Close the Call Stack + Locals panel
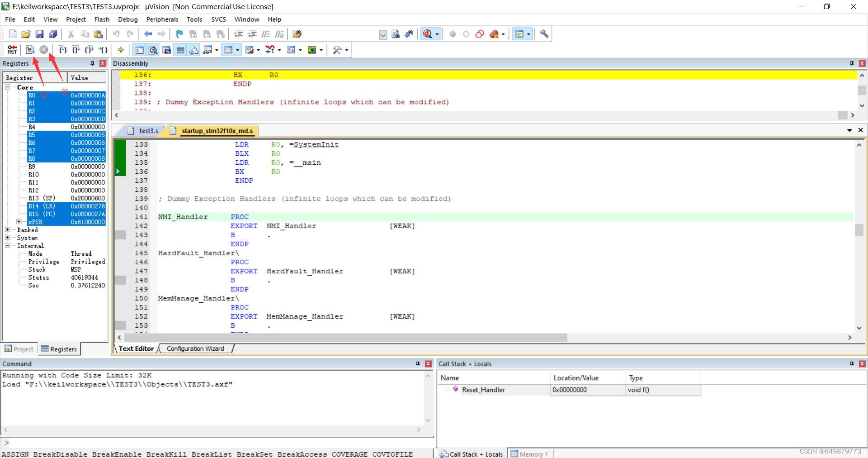 click(x=862, y=364)
